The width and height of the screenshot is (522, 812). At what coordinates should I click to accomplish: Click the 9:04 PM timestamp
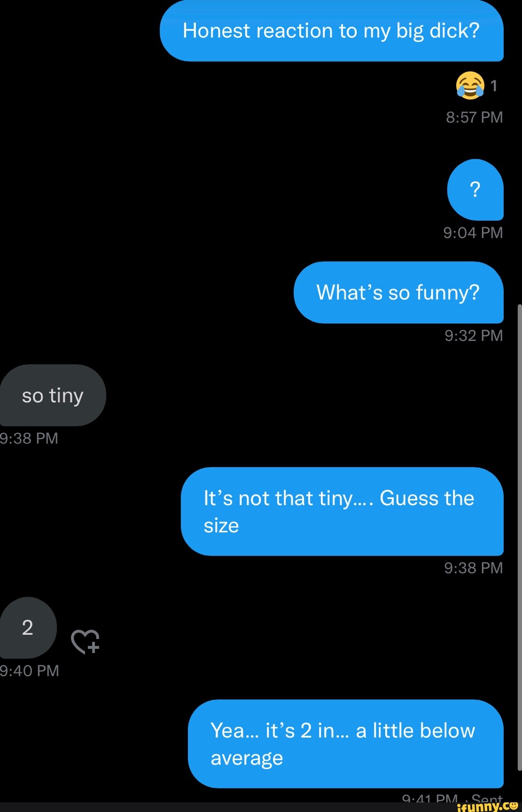[x=473, y=233]
